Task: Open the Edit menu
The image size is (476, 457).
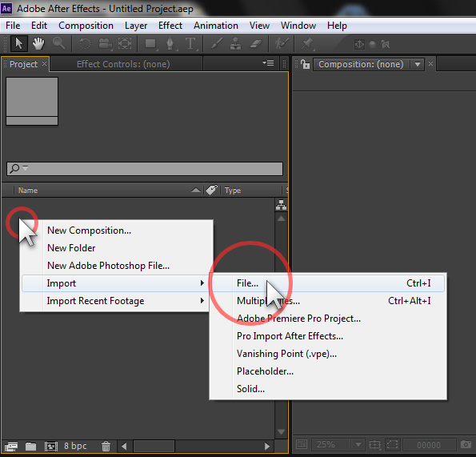Action: pos(39,26)
